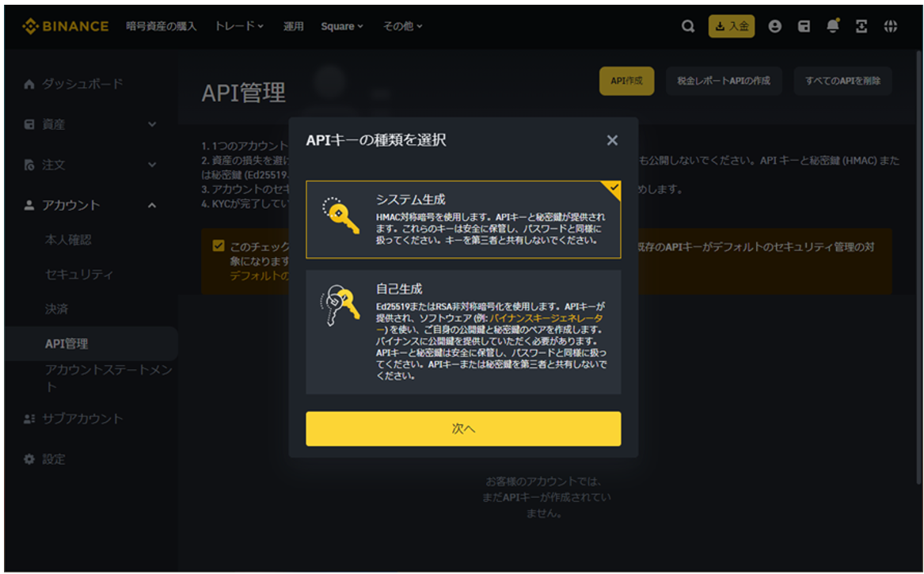Select the システム生成 key option
Screen dimensions: 924x574
coord(463,220)
